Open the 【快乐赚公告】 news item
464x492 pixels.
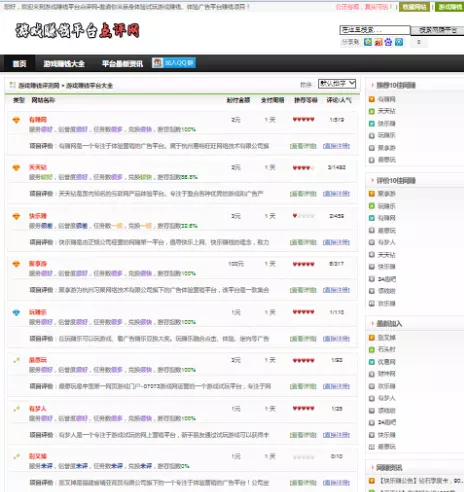click(421, 481)
